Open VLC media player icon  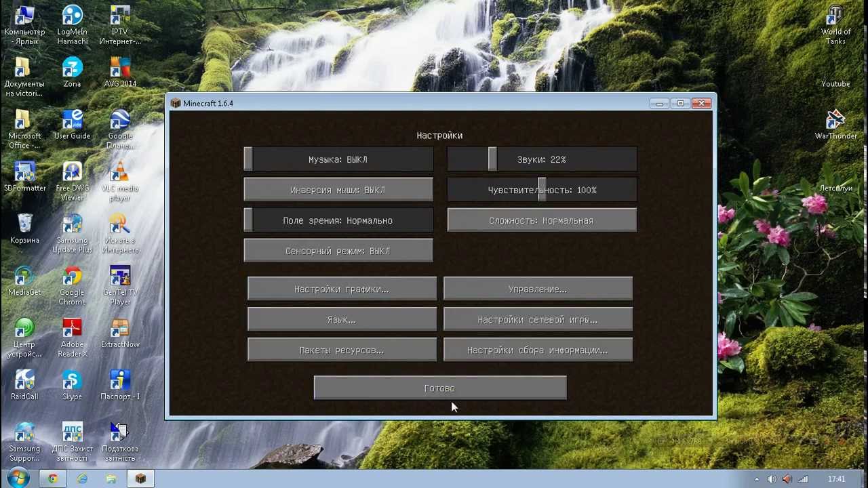point(120,182)
